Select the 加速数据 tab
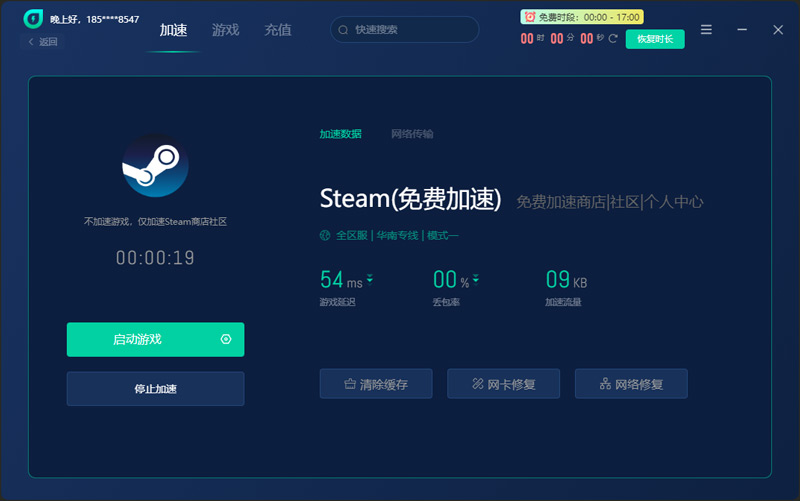Viewport: 800px width, 501px height. tap(340, 134)
